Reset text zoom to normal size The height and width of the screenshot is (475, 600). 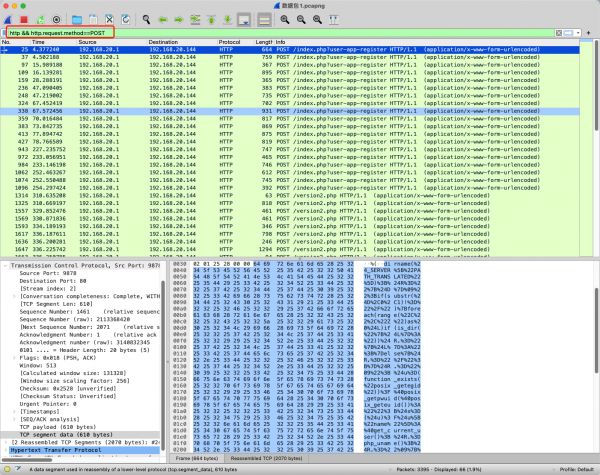coord(317,20)
